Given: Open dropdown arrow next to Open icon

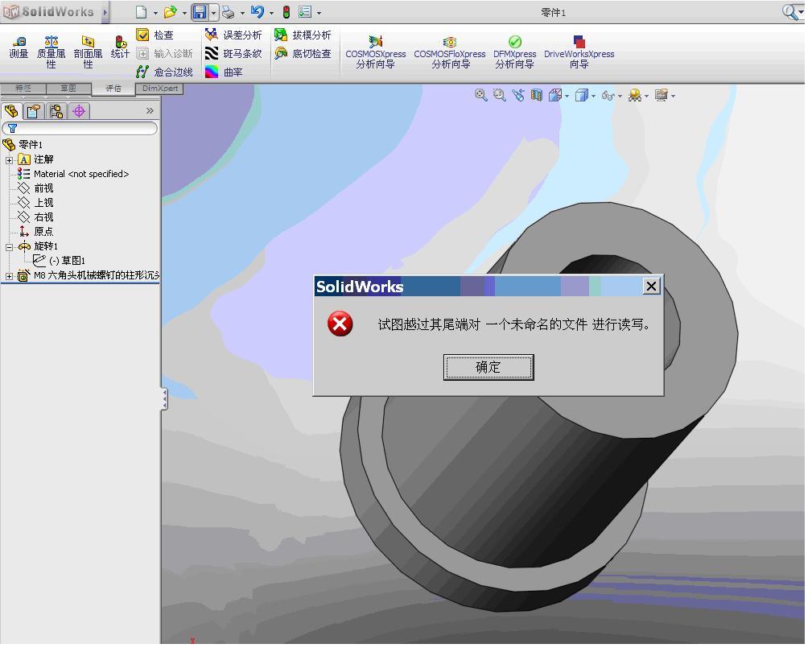Looking at the screenshot, I should (x=183, y=13).
